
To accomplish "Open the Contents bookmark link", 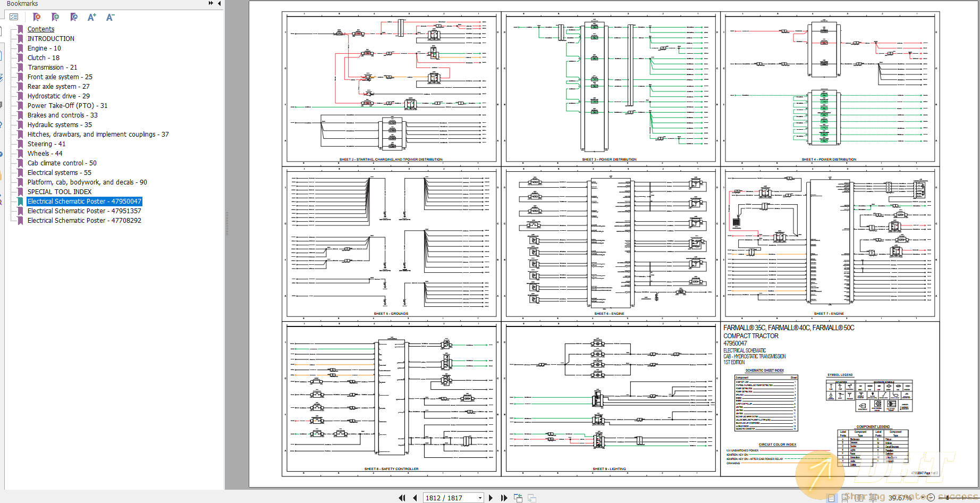I will point(41,29).
